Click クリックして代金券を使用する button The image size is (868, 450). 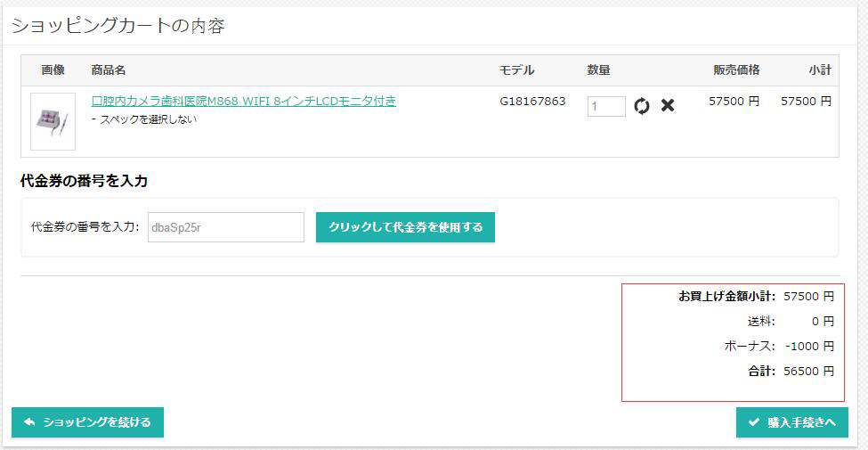[405, 227]
